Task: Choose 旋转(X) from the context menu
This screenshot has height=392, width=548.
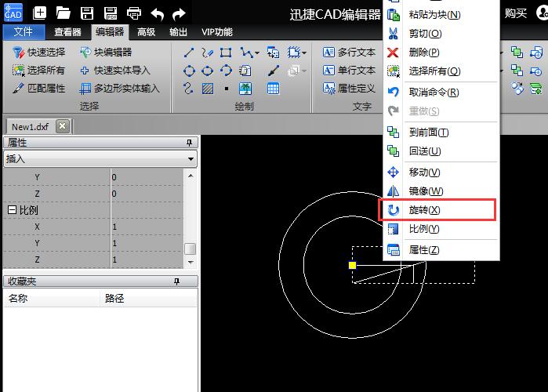Action: coord(424,210)
